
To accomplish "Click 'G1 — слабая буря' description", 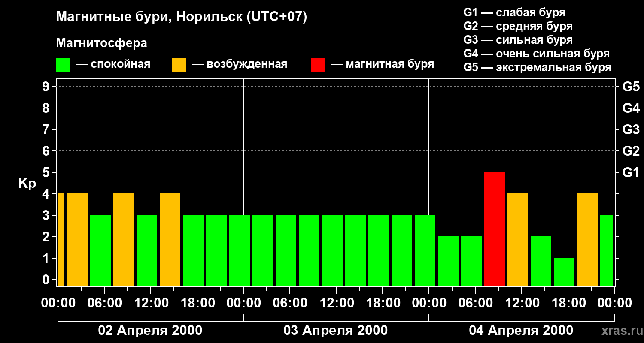I will (x=514, y=12).
